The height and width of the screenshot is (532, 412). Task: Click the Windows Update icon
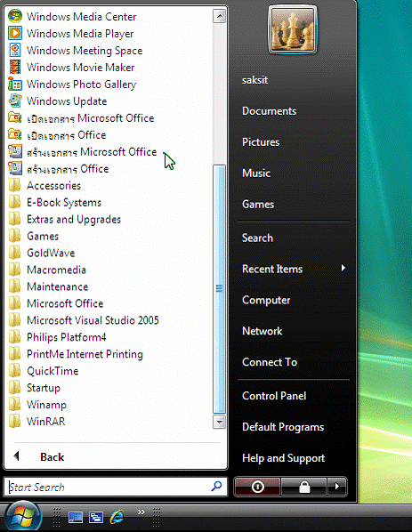click(15, 101)
